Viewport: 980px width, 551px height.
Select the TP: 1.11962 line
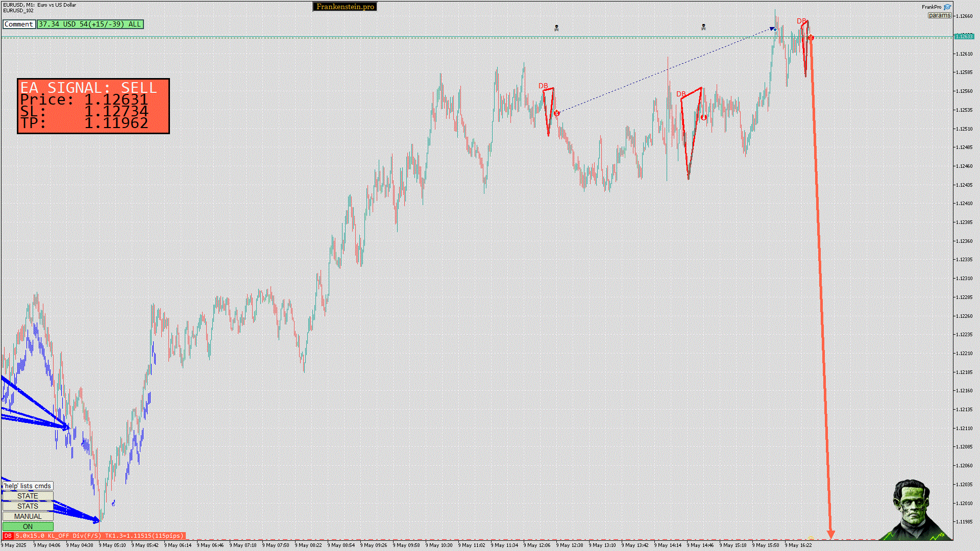84,123
